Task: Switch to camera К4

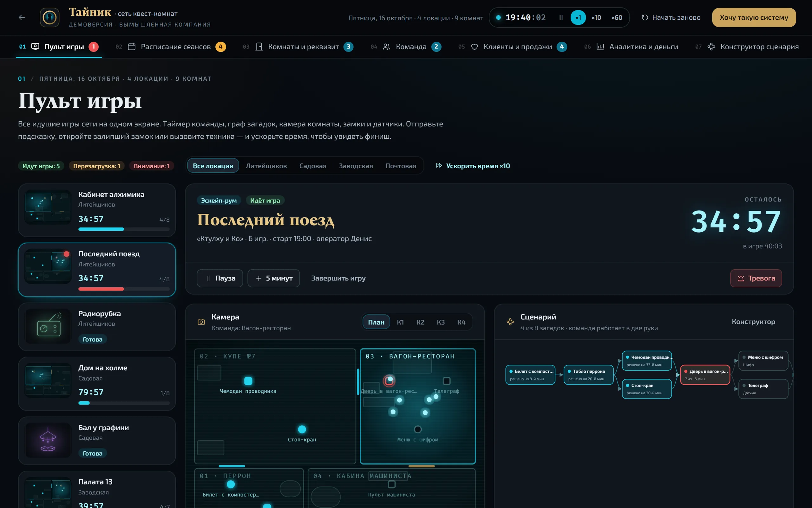Action: pos(462,322)
